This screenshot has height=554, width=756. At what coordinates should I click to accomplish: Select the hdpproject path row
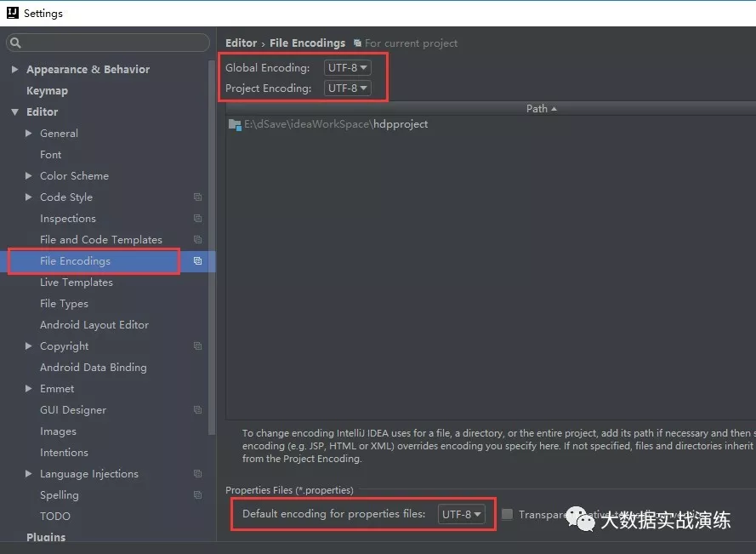[491, 124]
